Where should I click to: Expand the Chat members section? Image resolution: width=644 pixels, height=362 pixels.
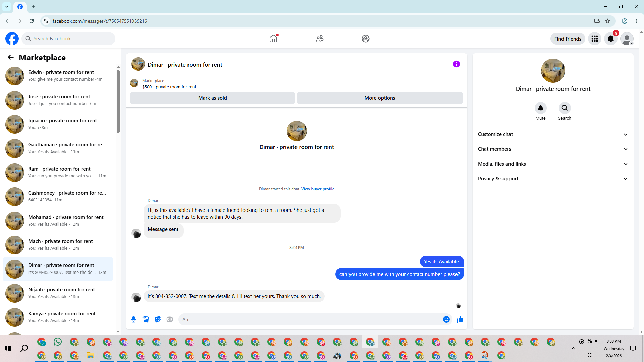(x=552, y=149)
